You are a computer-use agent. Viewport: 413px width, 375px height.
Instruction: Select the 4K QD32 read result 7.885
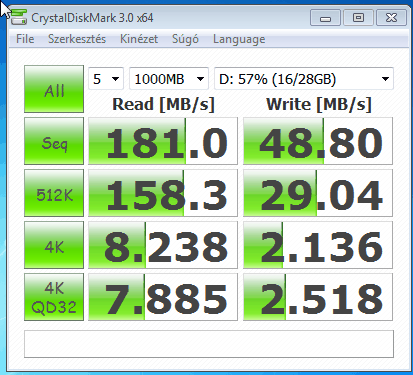163,297
